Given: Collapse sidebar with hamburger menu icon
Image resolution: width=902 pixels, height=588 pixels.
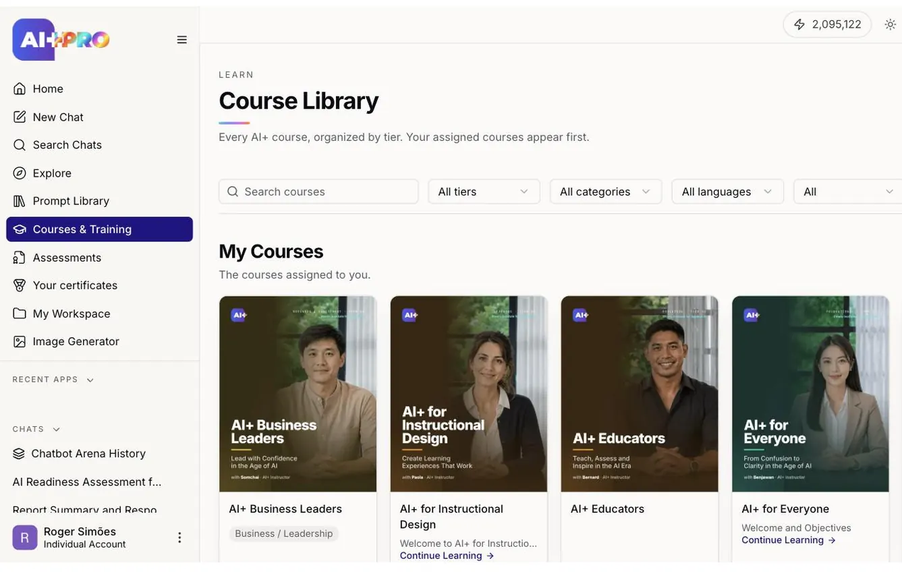Looking at the screenshot, I should (x=182, y=40).
